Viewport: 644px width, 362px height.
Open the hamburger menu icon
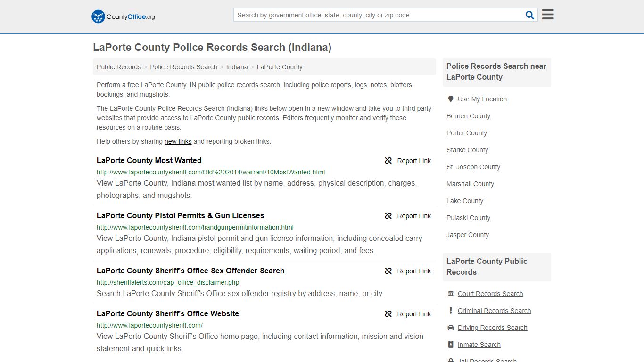point(548,15)
